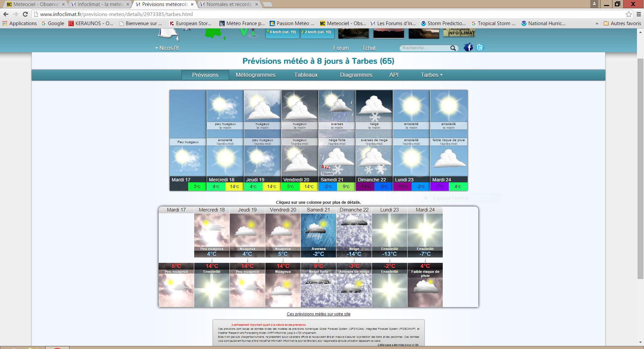This screenshot has width=644, height=349.
Task: Click Ces prévisions météo sur votre site
Action: tap(318, 314)
